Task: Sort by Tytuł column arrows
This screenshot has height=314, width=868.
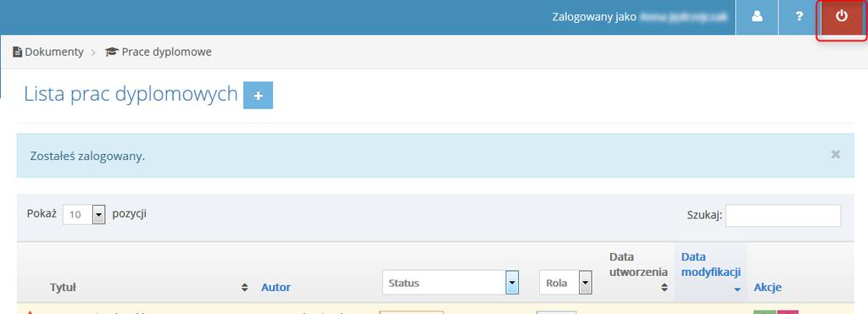Action: (245, 288)
